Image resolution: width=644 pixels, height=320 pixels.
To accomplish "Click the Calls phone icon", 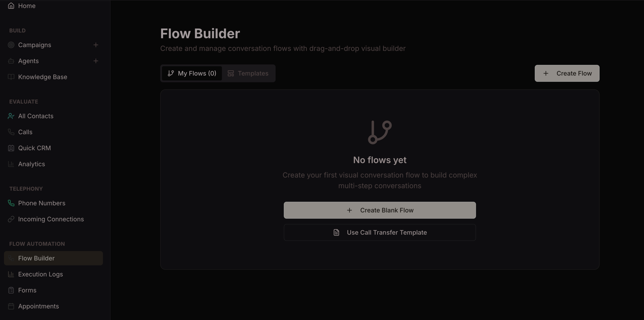I will click(11, 132).
